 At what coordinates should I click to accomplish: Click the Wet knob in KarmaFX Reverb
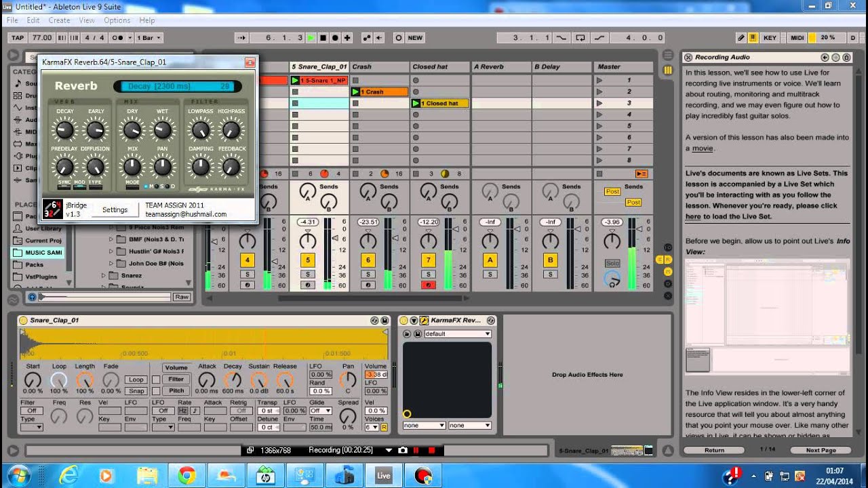click(x=162, y=129)
